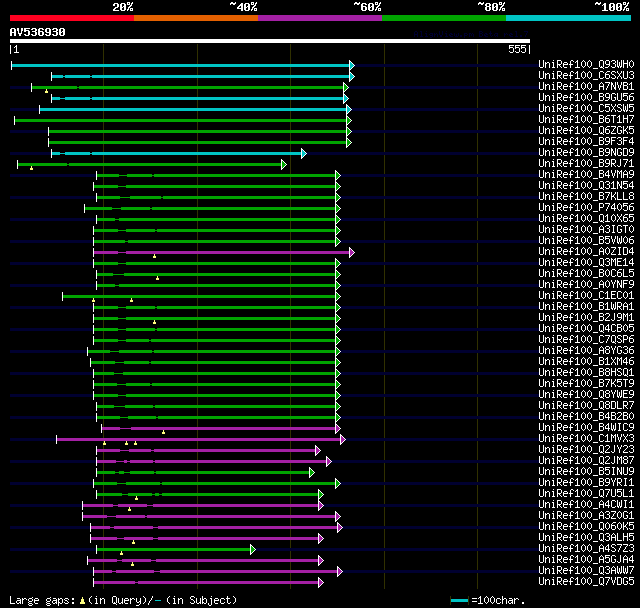Select the UniRef100_B7KLL8 label
640x608 pixels.
pos(586,197)
